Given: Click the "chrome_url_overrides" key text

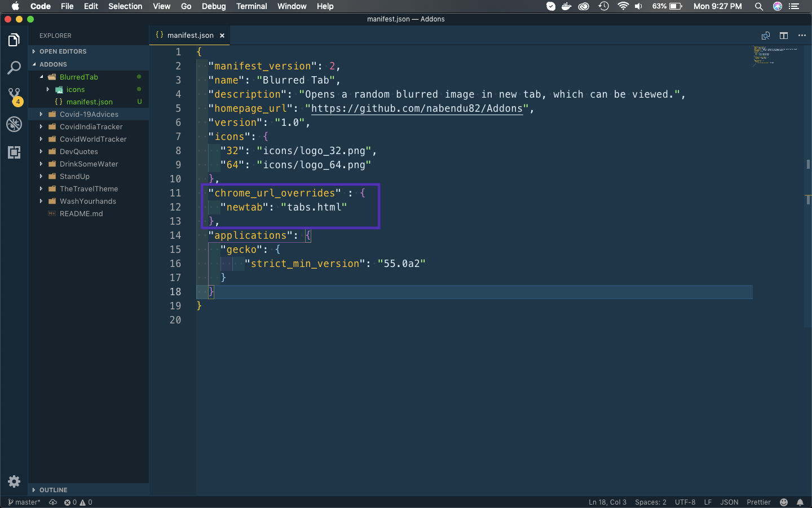Looking at the screenshot, I should (275, 193).
